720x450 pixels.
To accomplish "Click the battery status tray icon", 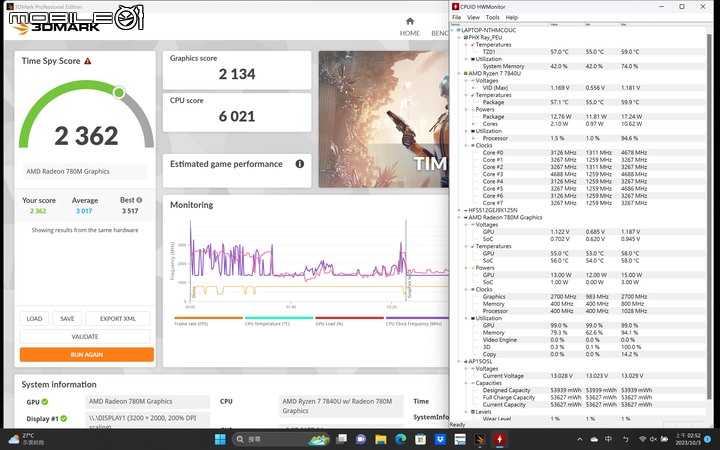I will 664,439.
